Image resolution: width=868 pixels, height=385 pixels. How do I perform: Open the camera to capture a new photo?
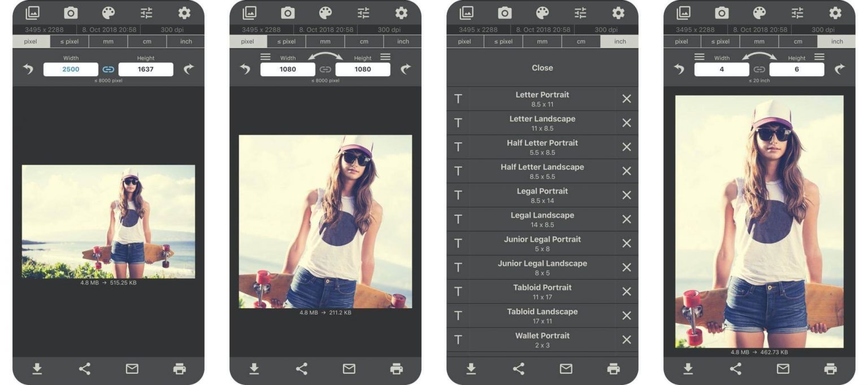coord(70,12)
